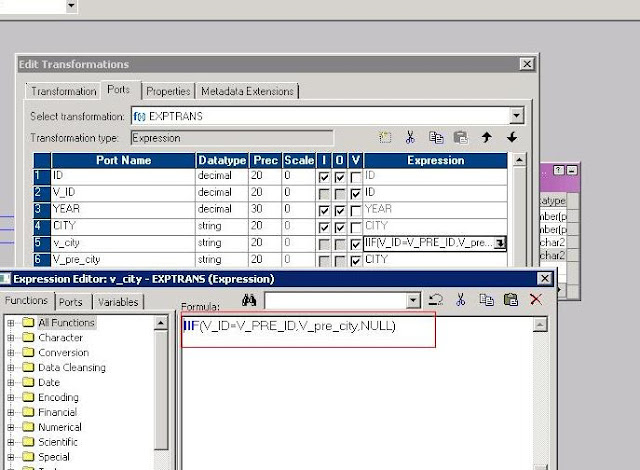Viewport: 640px width, 470px height.
Task: Click up arrow of formula area scrollbar
Action: pos(540,325)
